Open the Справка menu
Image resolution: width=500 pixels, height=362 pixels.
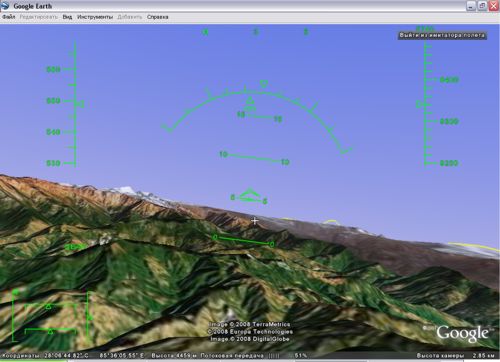pos(158,17)
